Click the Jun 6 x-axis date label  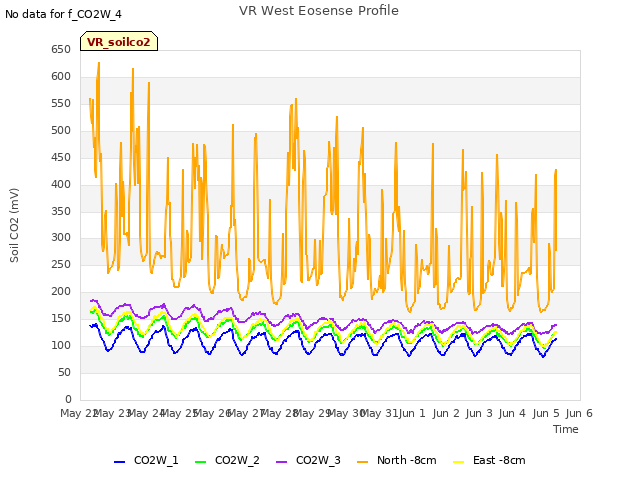(x=579, y=413)
